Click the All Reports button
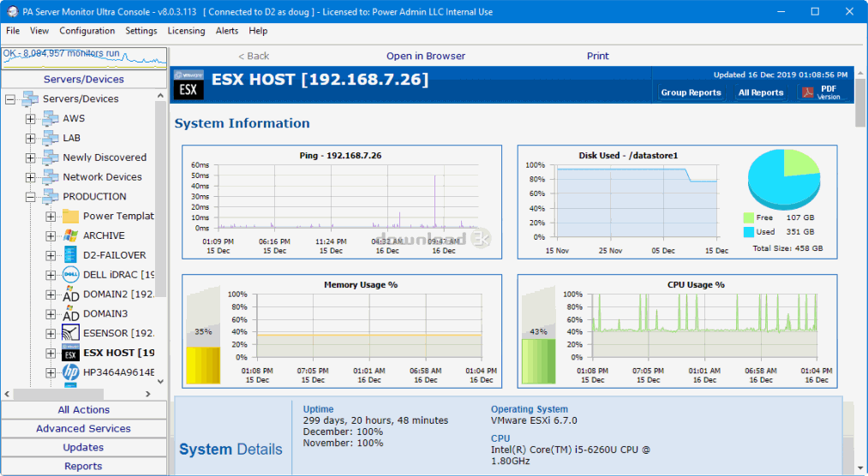 [x=761, y=92]
